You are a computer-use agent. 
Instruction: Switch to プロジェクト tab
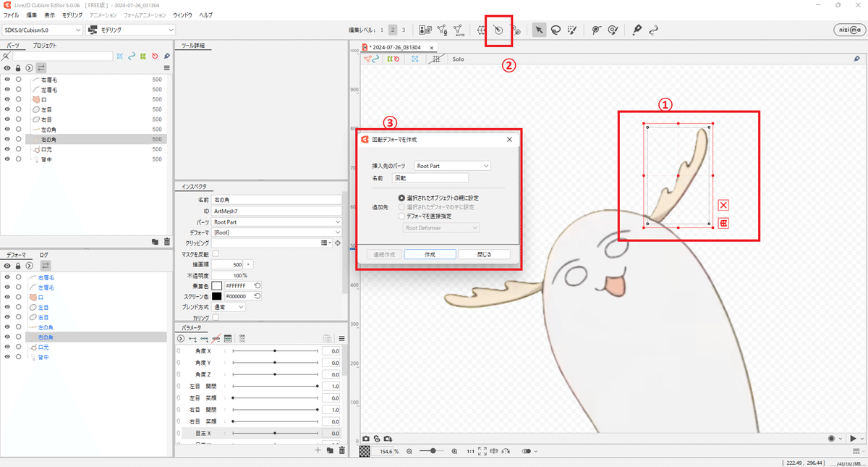pyautogui.click(x=45, y=46)
